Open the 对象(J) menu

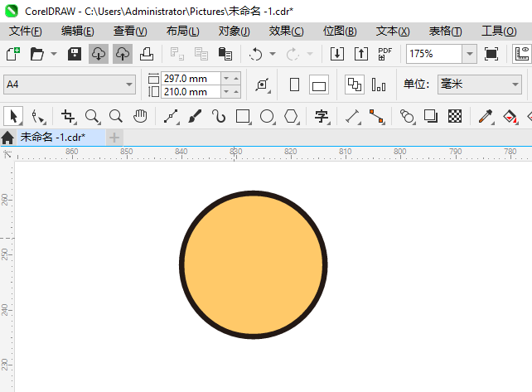[235, 31]
